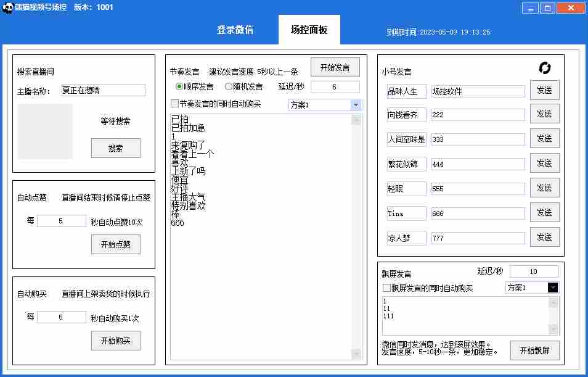Click 发送 for the 222 message row

pos(544,114)
